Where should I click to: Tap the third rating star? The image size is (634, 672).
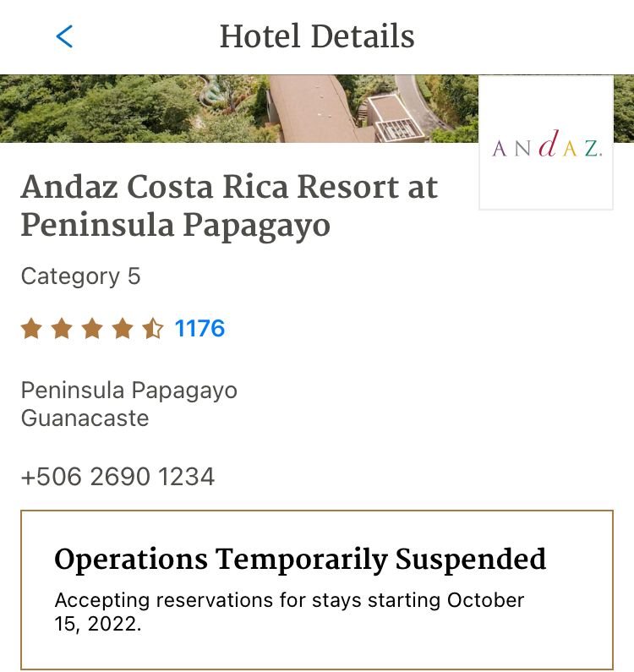coord(92,329)
